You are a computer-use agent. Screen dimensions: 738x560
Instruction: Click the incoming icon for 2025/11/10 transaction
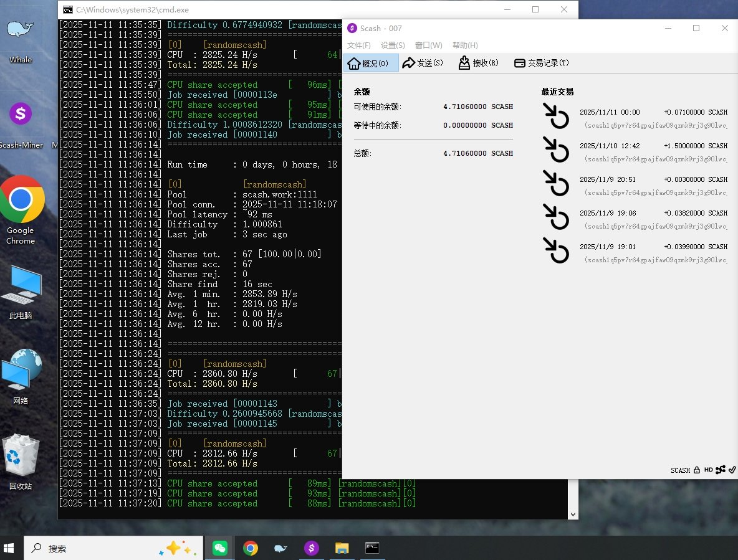click(556, 149)
